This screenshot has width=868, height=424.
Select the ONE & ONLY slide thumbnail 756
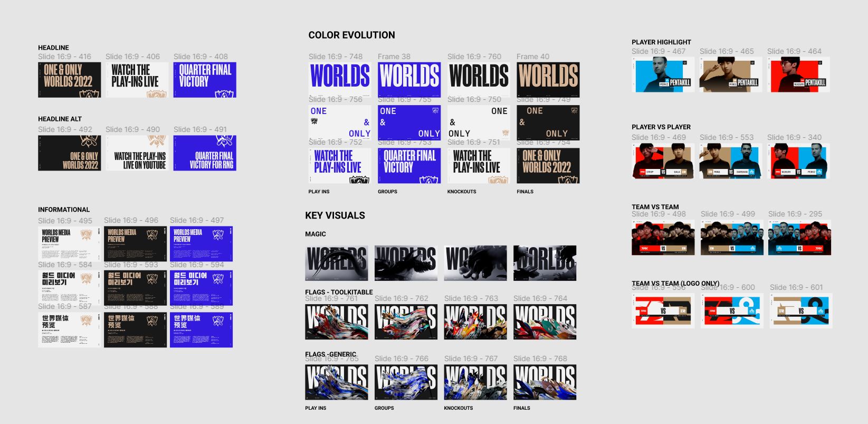[340, 123]
